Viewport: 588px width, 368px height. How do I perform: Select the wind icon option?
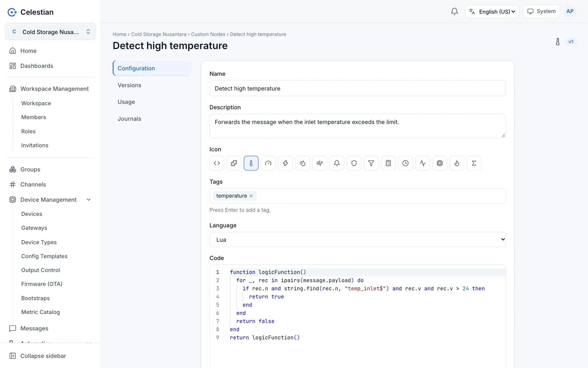click(x=320, y=163)
